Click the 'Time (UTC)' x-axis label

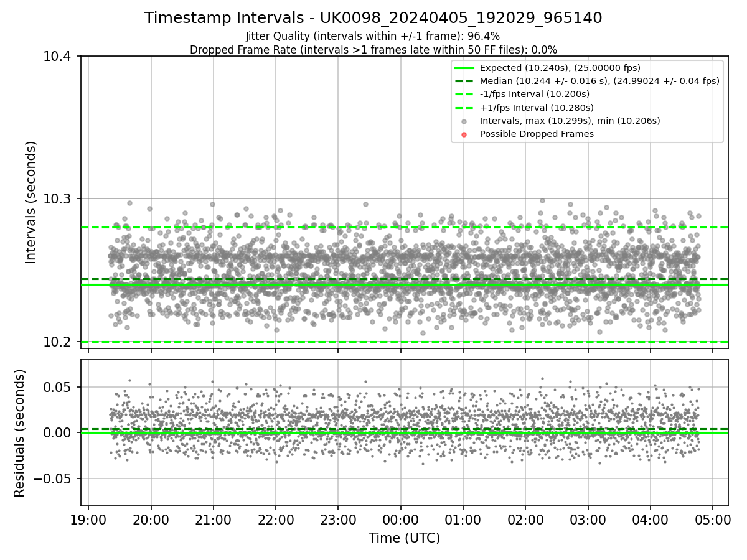(x=404, y=538)
